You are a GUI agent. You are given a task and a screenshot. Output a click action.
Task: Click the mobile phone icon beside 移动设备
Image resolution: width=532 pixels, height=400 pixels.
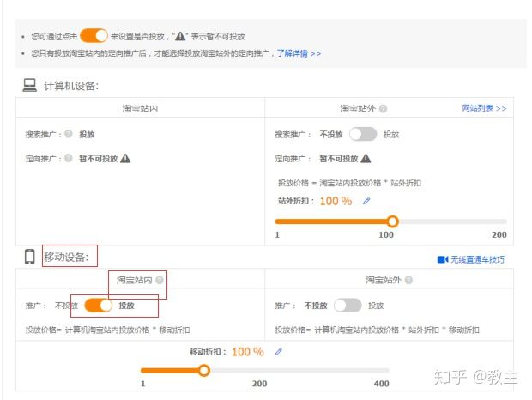click(29, 256)
